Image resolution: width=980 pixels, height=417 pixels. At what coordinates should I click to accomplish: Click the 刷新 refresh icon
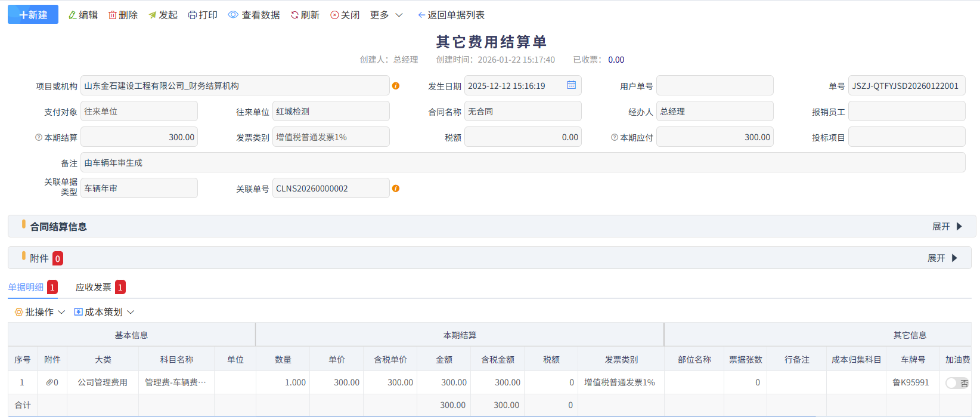[294, 15]
